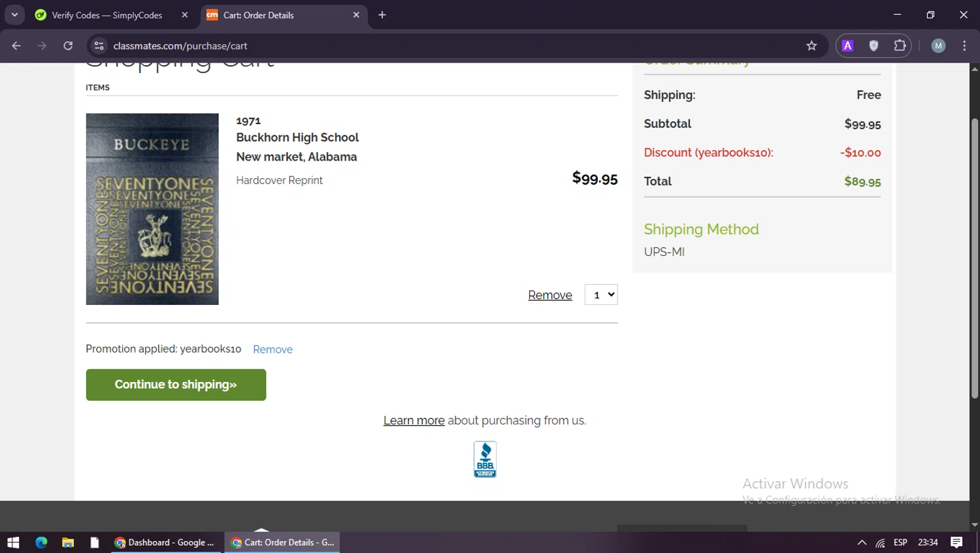This screenshot has width=980, height=553.
Task: Switch to Dashboard - Google Chrome window
Action: pos(165,543)
